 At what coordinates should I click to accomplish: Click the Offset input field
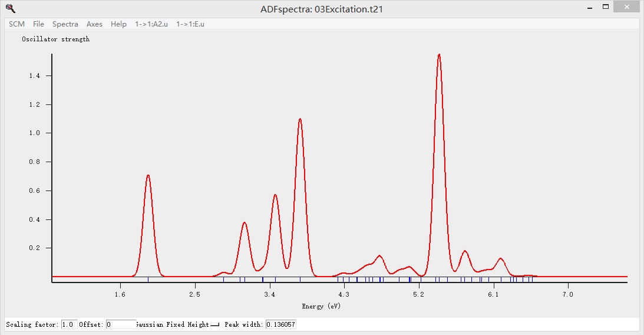click(121, 324)
